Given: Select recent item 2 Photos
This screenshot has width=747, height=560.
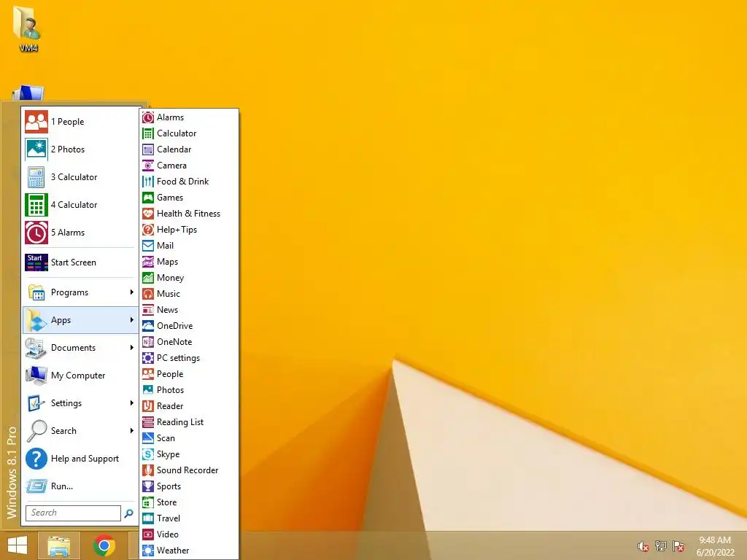Looking at the screenshot, I should coord(80,149).
